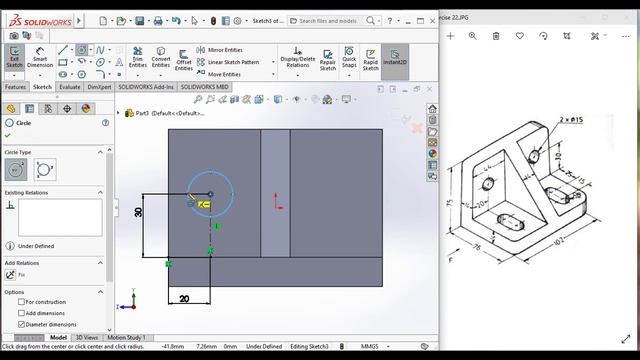Viewport: 640px width, 360px height.
Task: Select the Corner Rectangle tool
Action: [62, 62]
